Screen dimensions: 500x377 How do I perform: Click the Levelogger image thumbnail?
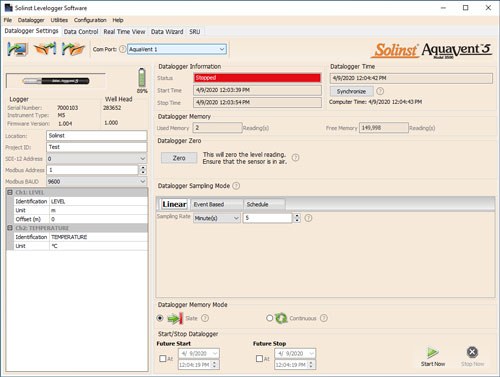pyautogui.click(x=56, y=81)
